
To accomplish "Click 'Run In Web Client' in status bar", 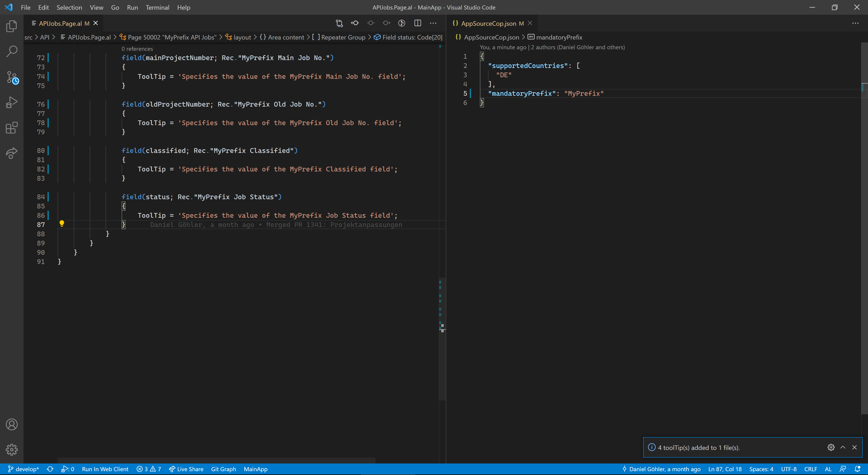I will [106, 469].
